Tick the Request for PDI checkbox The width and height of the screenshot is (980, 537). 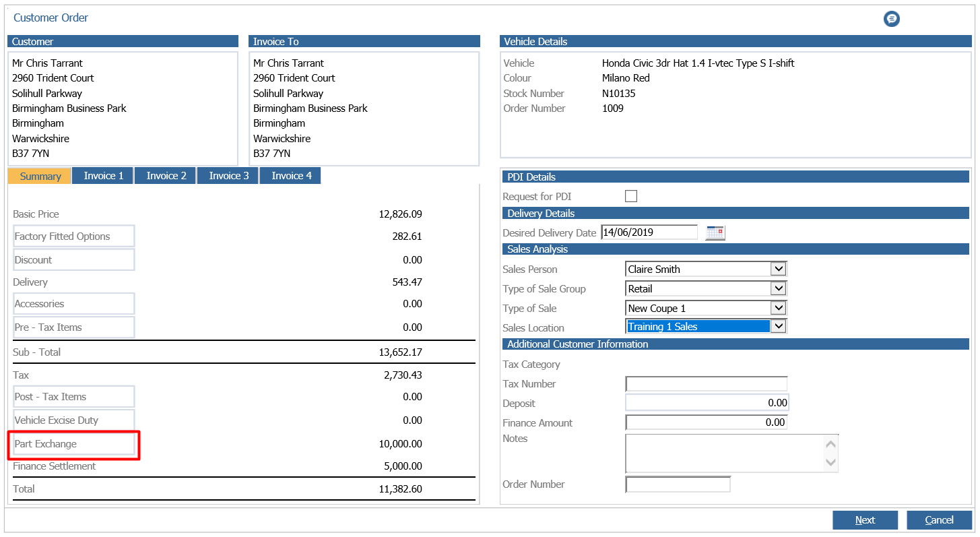click(631, 196)
